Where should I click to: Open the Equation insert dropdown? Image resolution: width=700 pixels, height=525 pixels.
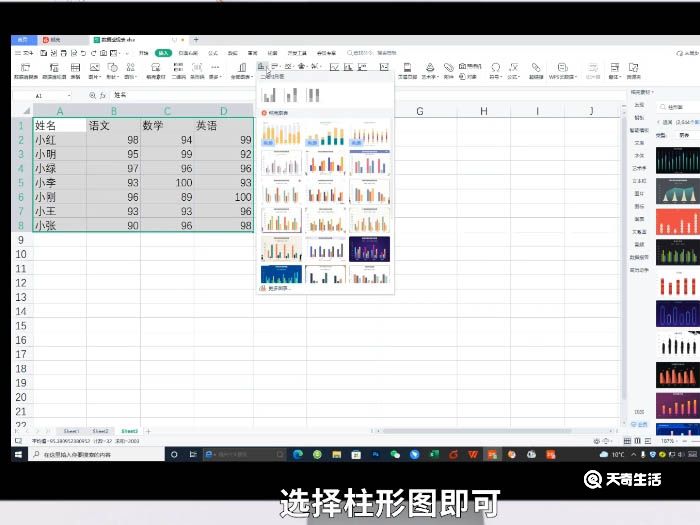click(x=513, y=71)
